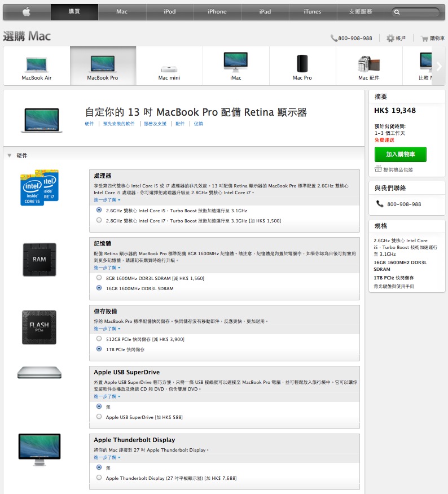The height and width of the screenshot is (494, 448).
Task: Select Apple USB SuperDrive add HK$ 588
Action: 99,417
